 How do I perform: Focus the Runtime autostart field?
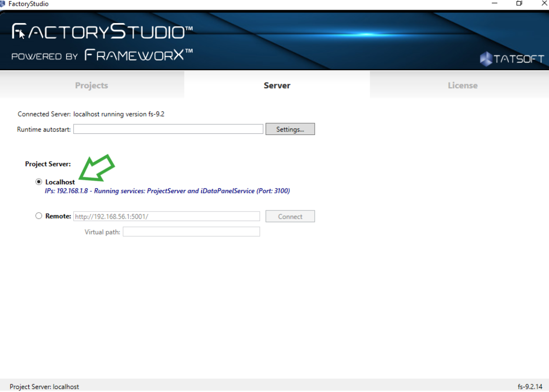(x=168, y=129)
